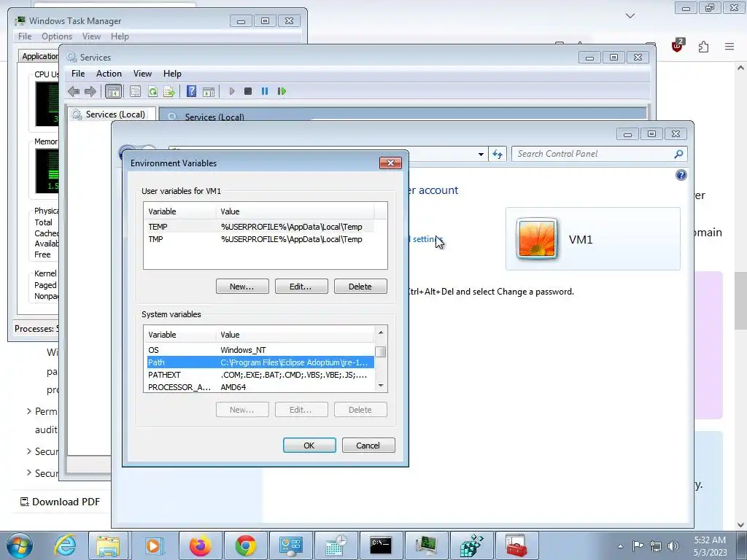Click the Control Panel help question icon
This screenshot has width=747, height=560.
pos(681,175)
